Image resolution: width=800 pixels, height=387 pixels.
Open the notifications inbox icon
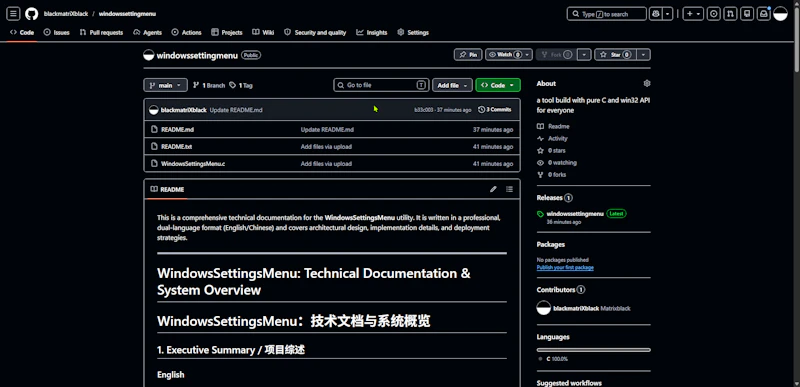pos(764,14)
